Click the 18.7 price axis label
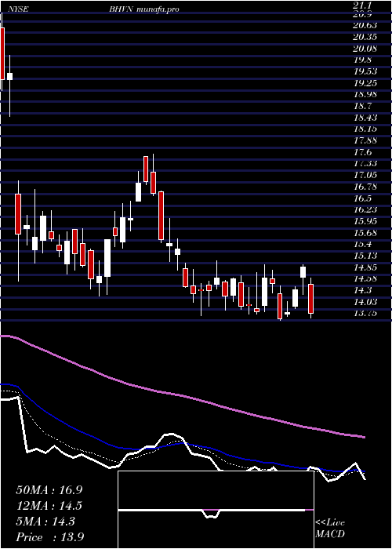 pyautogui.click(x=363, y=106)
